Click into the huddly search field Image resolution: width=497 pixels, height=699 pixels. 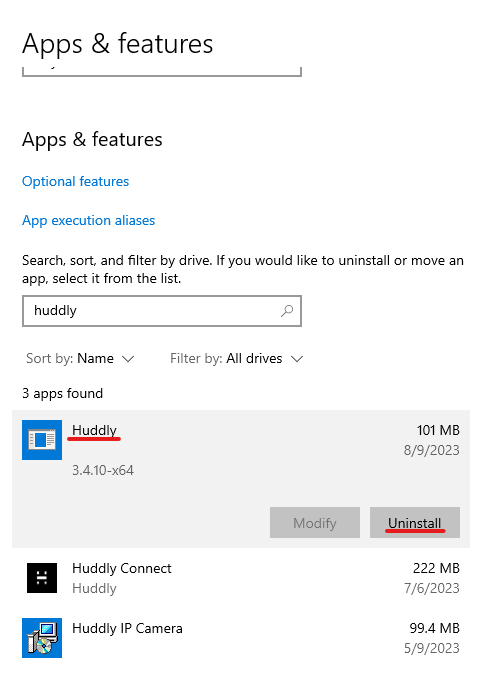[x=162, y=311]
